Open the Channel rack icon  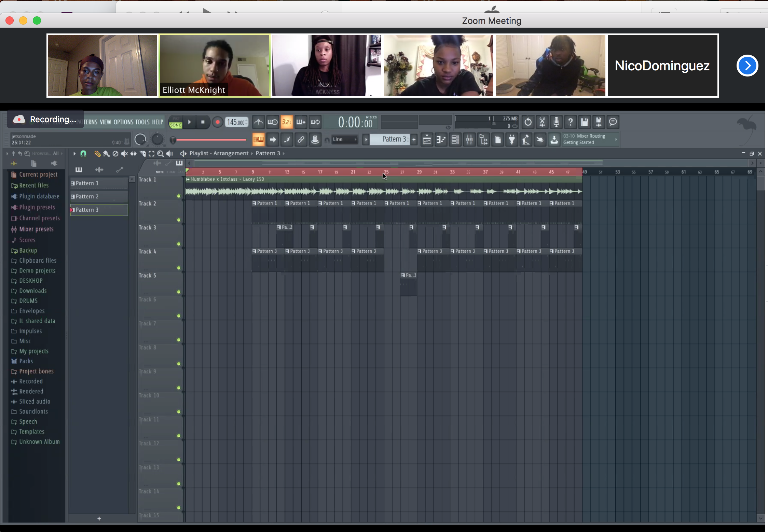[455, 139]
